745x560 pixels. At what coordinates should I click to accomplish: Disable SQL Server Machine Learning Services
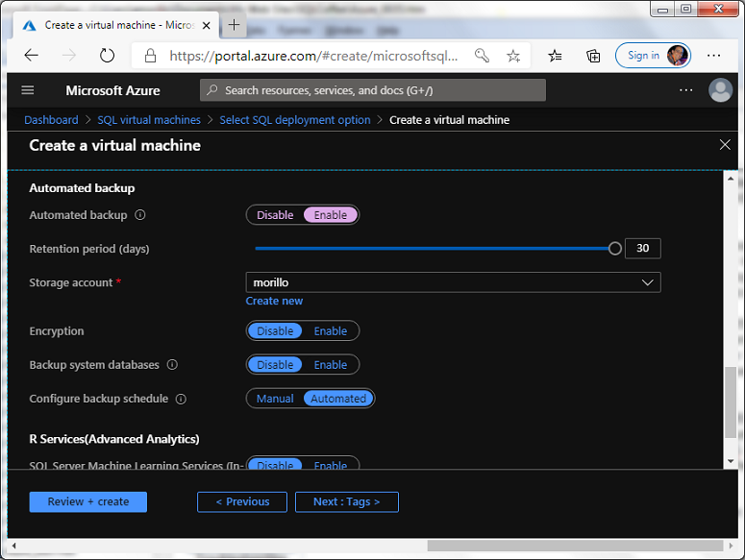coord(275,464)
